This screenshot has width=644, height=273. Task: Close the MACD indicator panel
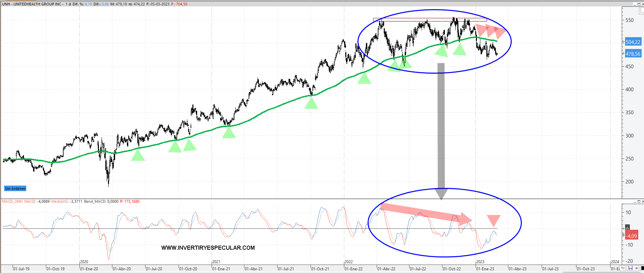(642, 201)
